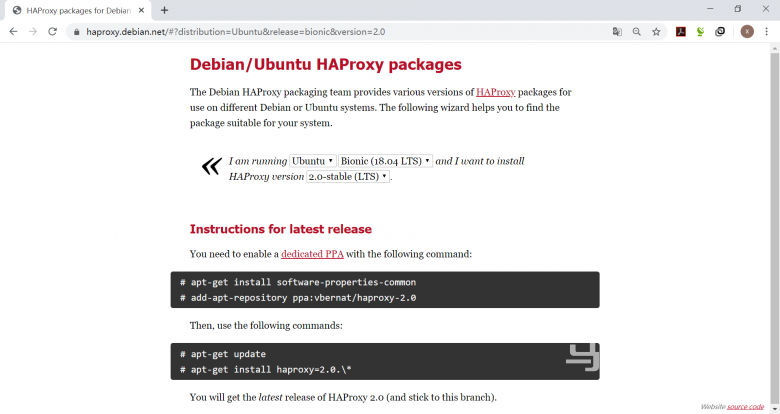Click the address bar URL
780x414 pixels.
point(235,32)
